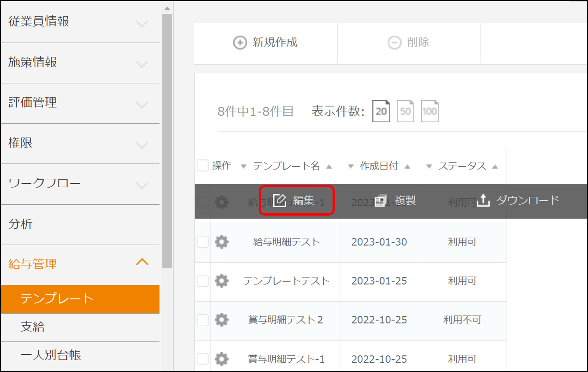
Task: Click the sidebar scrollbar up arrow
Action: [167, 8]
